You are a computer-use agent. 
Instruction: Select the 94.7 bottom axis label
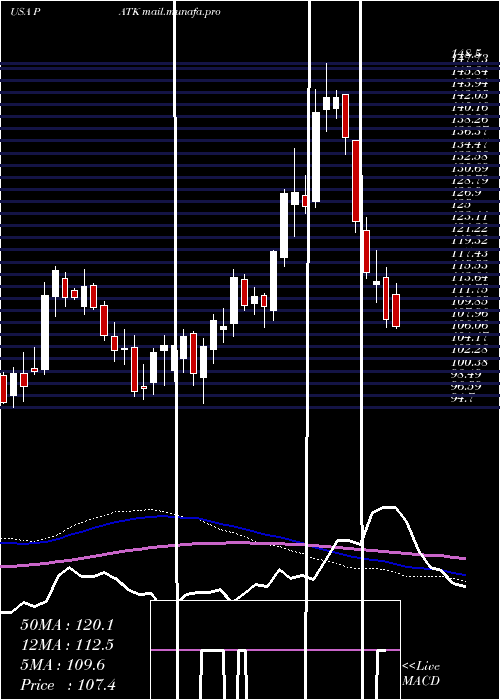(464, 399)
